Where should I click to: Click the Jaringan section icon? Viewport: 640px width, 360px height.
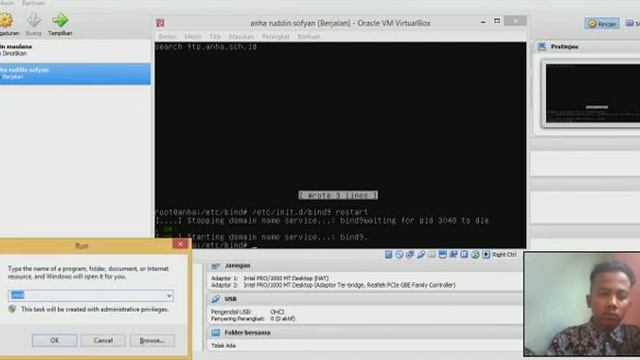[216, 266]
